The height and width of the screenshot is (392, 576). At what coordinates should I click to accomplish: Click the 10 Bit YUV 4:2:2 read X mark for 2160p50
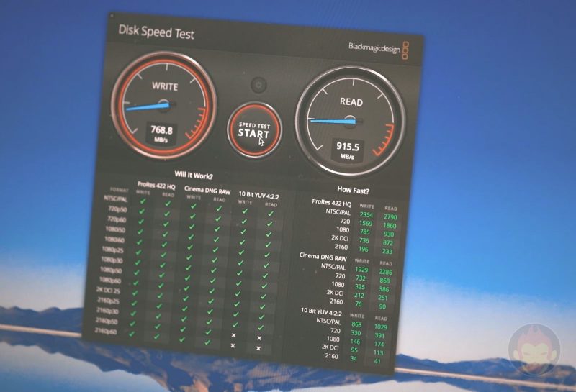pos(259,338)
